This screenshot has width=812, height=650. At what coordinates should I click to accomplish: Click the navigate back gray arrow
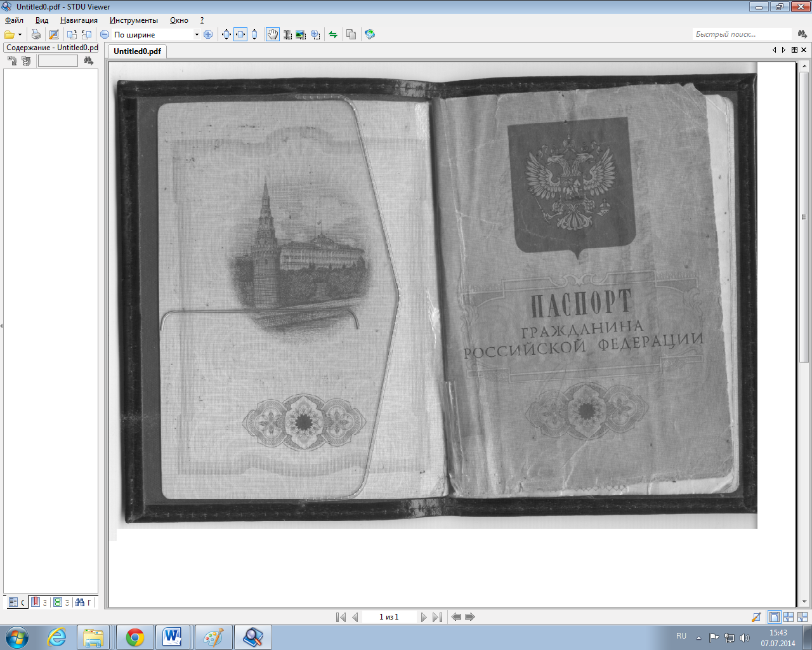(x=456, y=617)
